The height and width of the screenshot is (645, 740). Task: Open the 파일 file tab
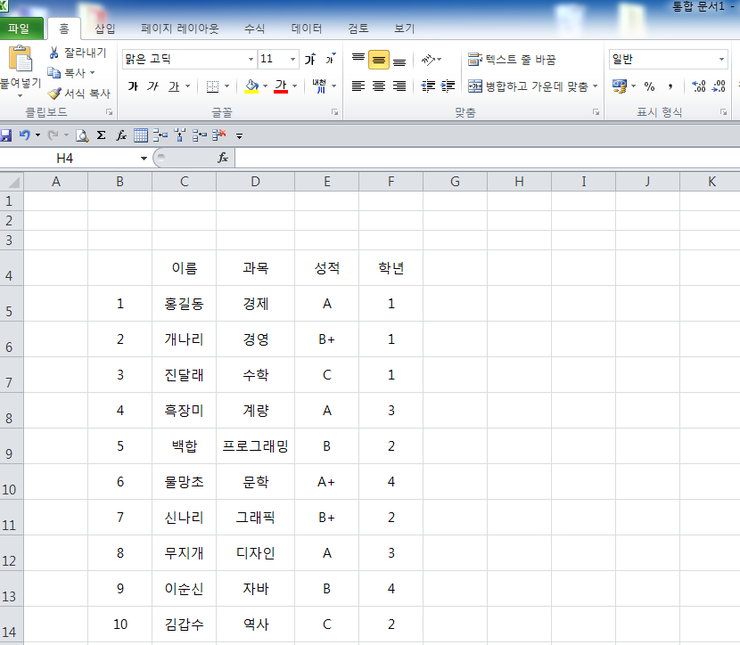pyautogui.click(x=21, y=29)
